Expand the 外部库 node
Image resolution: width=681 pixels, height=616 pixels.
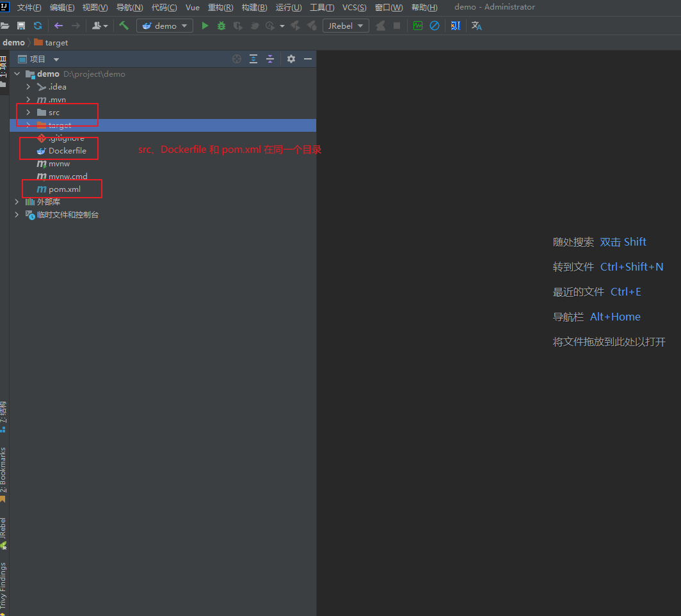tap(17, 202)
